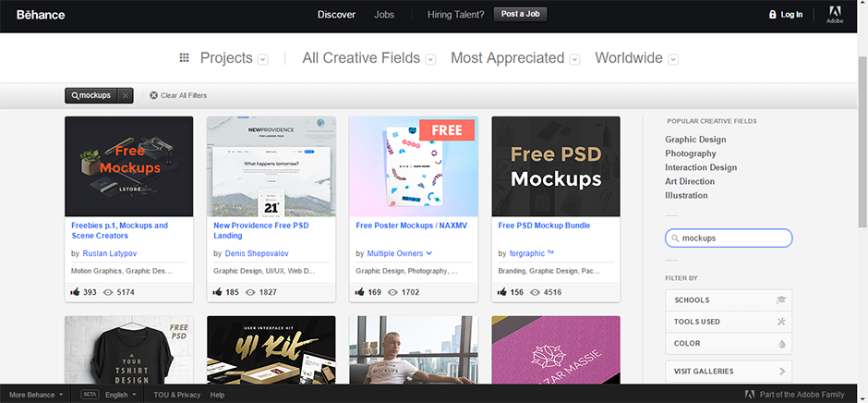Click the eye icon next to 5174 views

click(108, 292)
